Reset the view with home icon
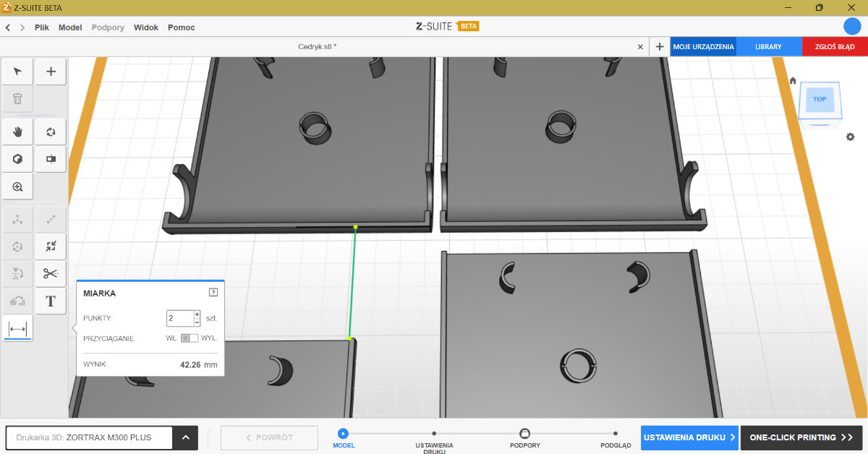The width and height of the screenshot is (868, 454). tap(793, 81)
